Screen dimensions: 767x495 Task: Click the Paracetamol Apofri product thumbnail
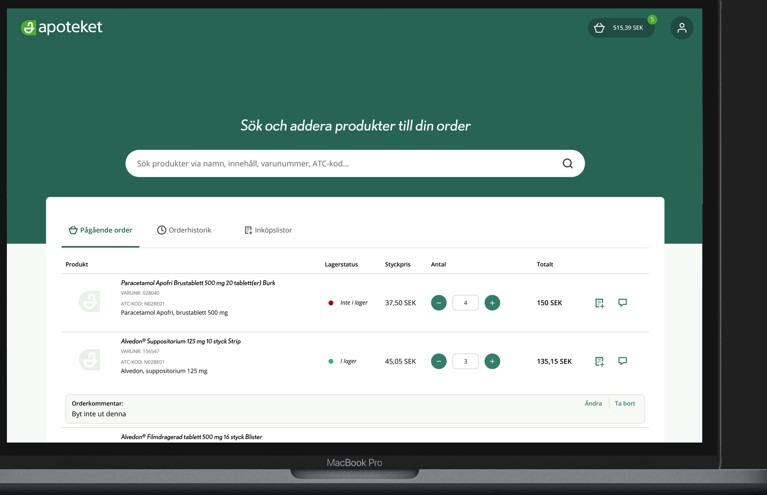coord(90,301)
